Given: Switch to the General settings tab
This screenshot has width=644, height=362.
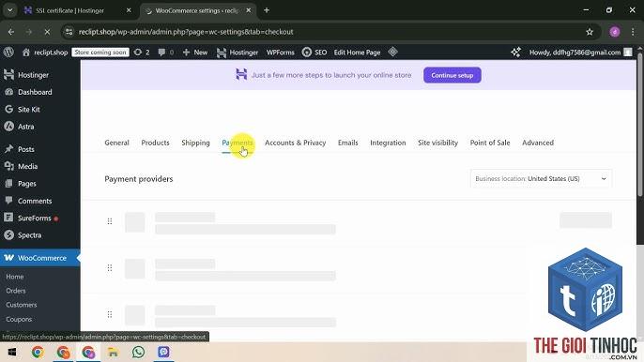Looking at the screenshot, I should tap(116, 143).
